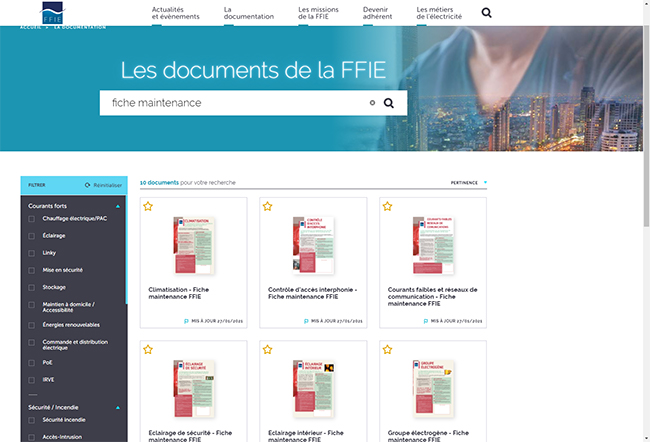Collapse the Courants forts filter section
This screenshot has width=650, height=442.
point(118,206)
